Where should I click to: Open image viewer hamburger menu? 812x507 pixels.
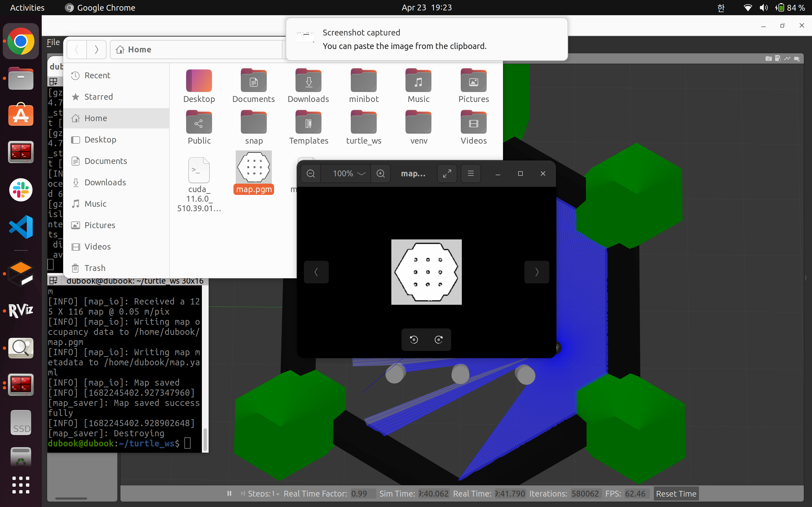tap(470, 173)
